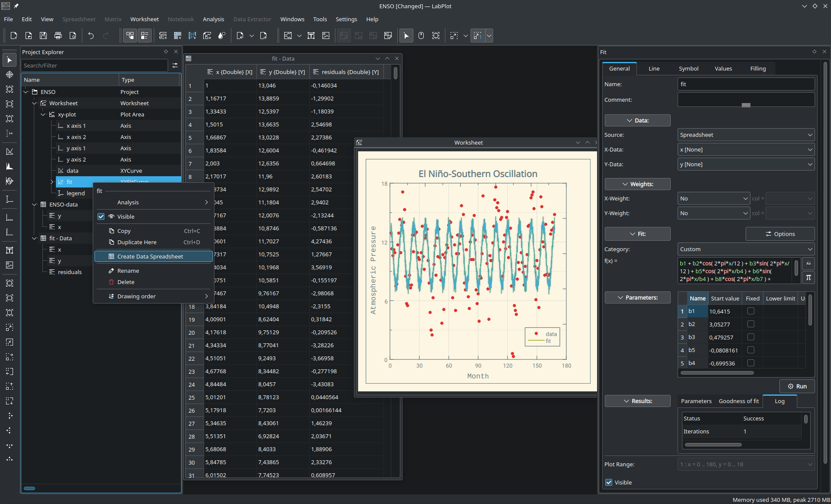Click the pi constants button beside f(x)
The height and width of the screenshot is (504, 831).
click(x=808, y=278)
